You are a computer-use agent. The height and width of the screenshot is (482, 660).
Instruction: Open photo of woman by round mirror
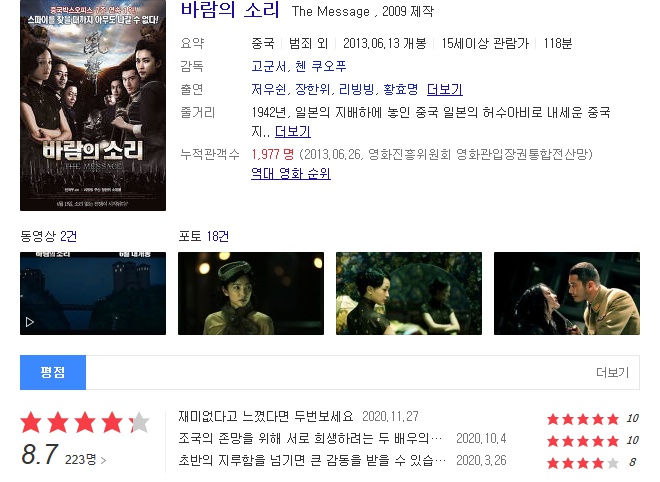click(409, 293)
